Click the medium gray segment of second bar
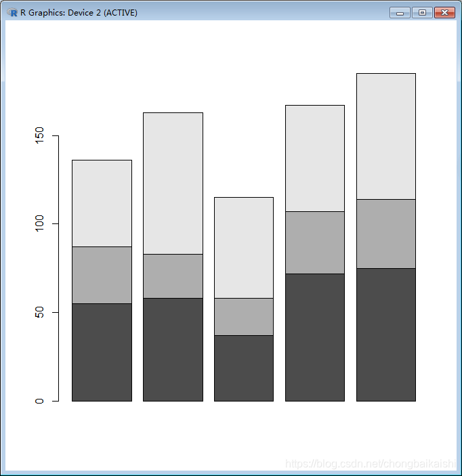Screen dimensions: 462x476 (x=173, y=276)
